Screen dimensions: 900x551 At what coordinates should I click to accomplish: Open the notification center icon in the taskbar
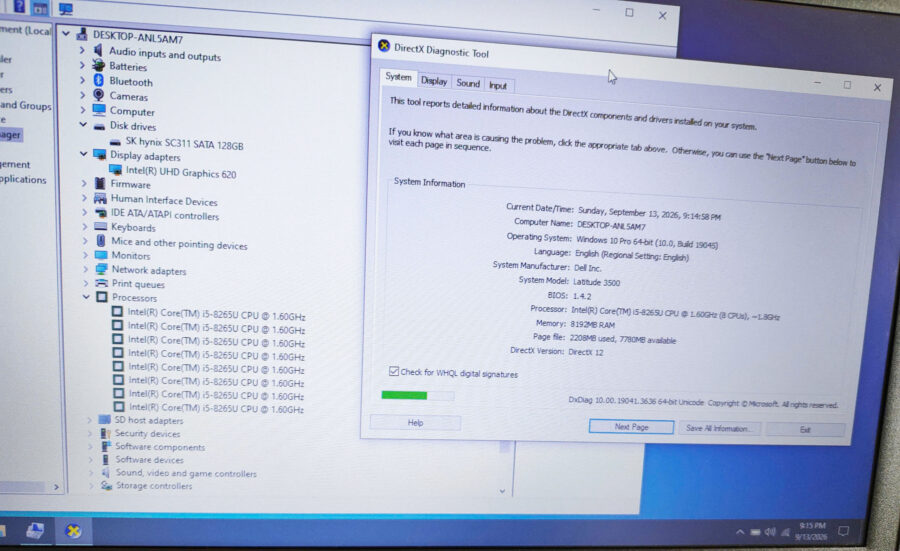coord(843,531)
